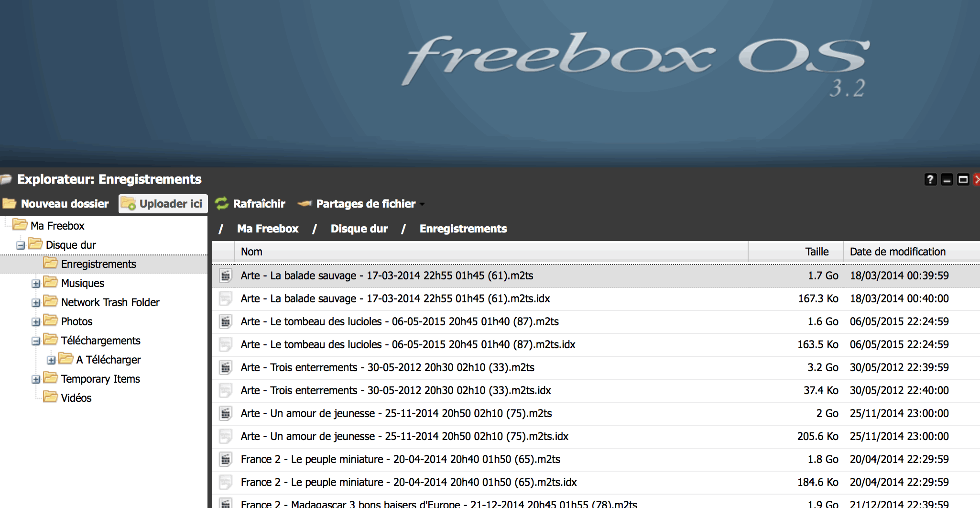Click the Ma Freebox folder icon in tree
Viewport: 980px width, 508px height.
pyautogui.click(x=20, y=224)
